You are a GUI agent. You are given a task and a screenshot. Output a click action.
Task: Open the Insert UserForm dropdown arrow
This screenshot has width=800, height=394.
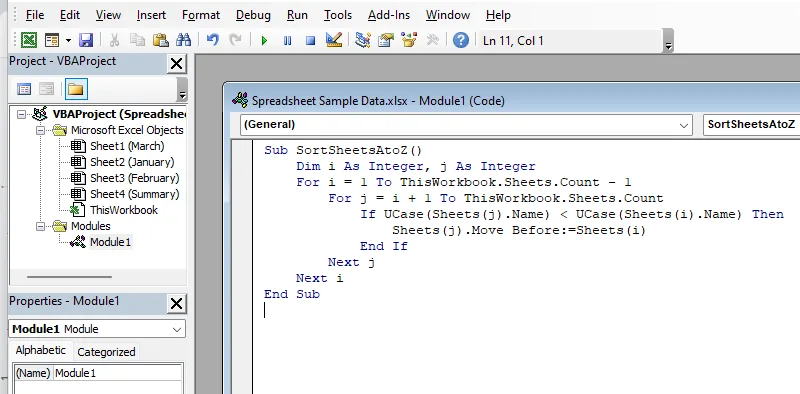coord(68,40)
